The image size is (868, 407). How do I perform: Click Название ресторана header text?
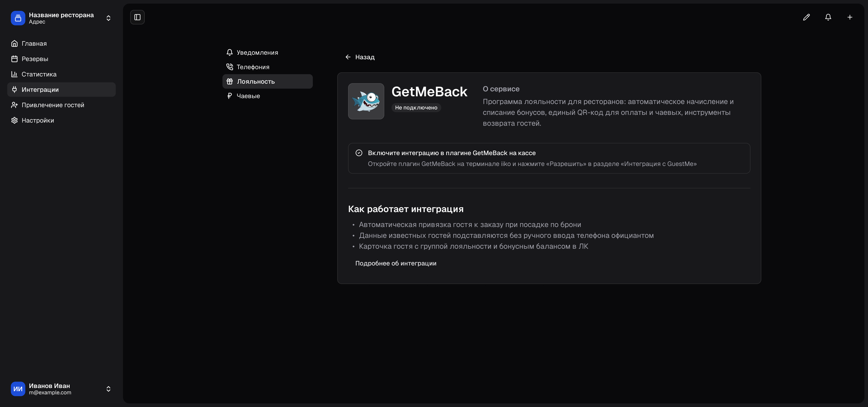[x=61, y=15]
